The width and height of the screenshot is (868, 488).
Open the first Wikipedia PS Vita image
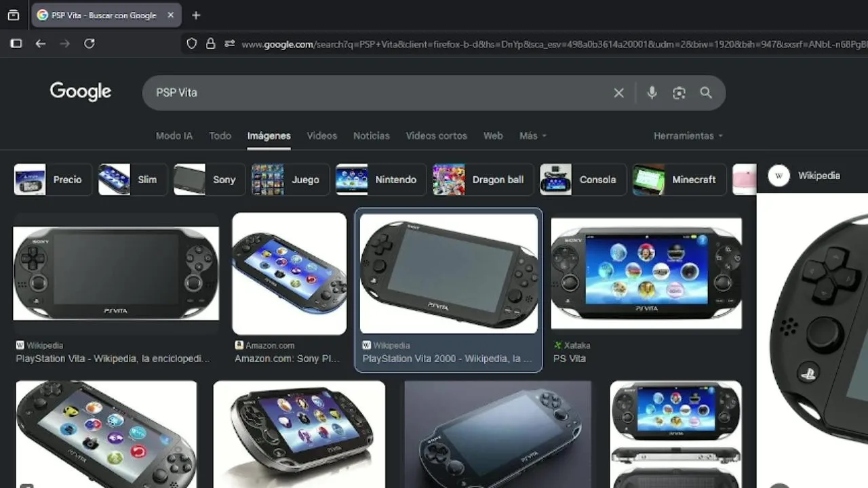(116, 273)
